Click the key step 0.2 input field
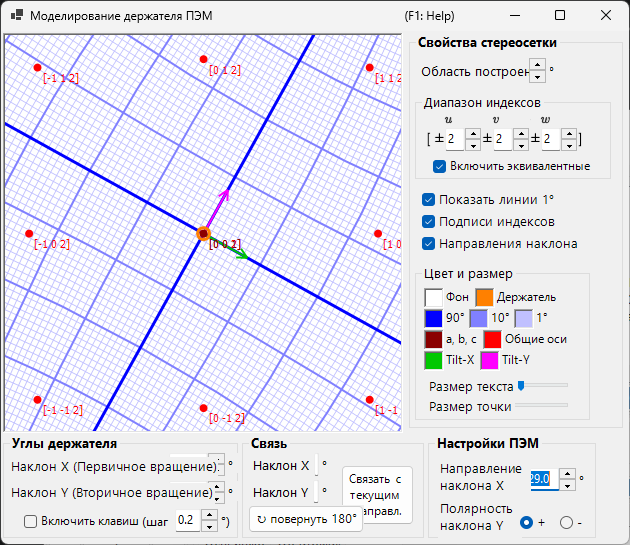 (188, 520)
